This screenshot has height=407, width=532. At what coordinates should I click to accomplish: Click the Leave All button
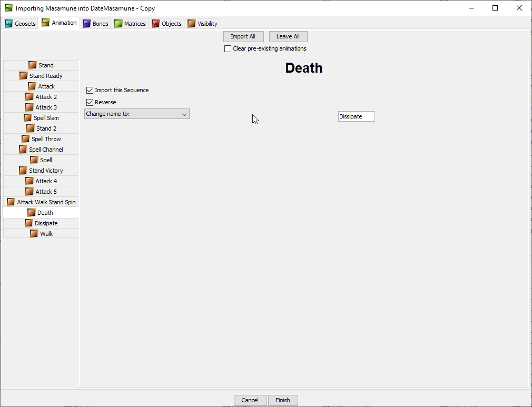288,36
